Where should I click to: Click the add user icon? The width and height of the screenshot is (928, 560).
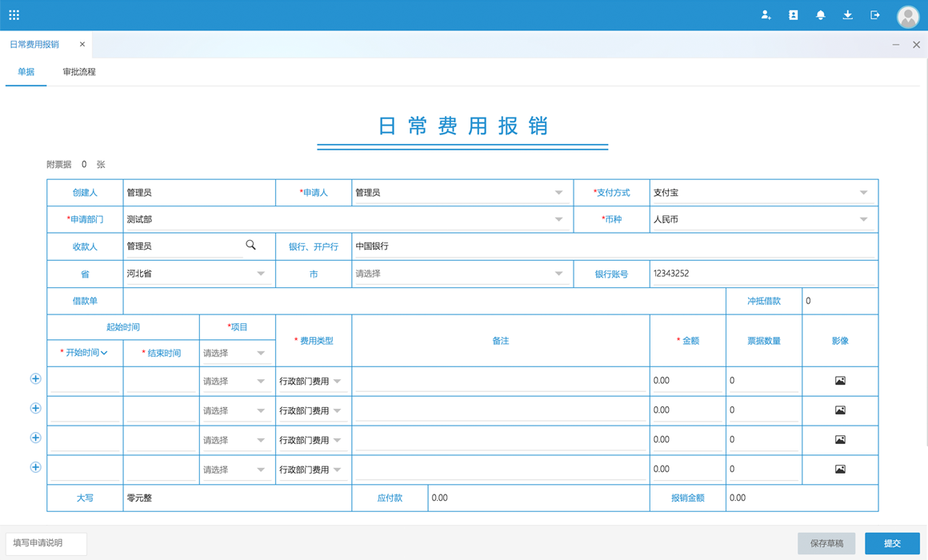[x=766, y=15]
